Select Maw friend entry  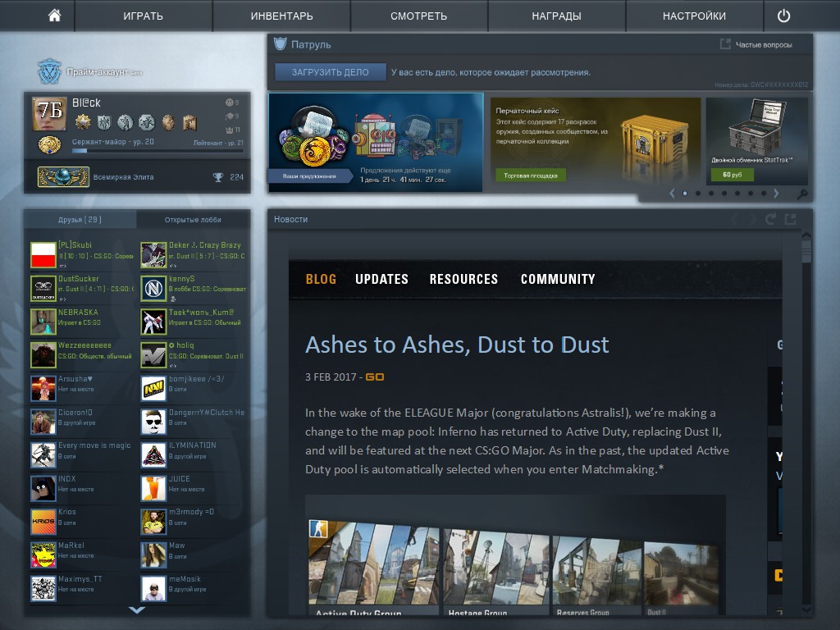pyautogui.click(x=194, y=555)
